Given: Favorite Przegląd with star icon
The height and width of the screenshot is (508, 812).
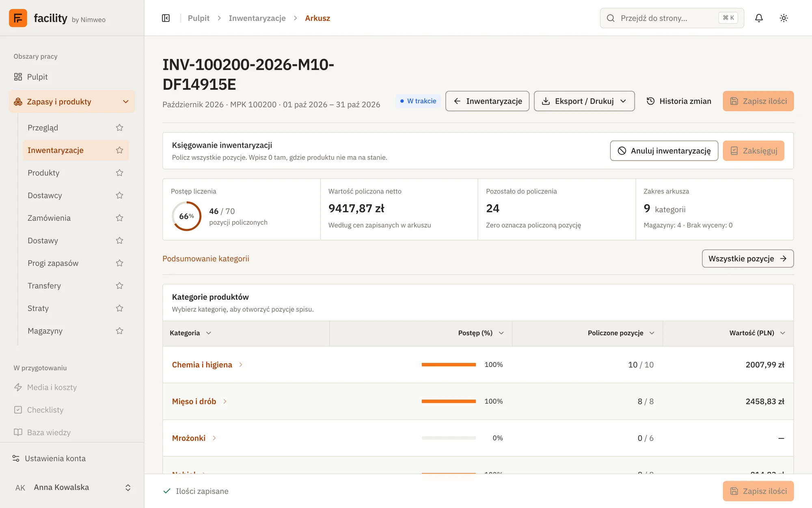Looking at the screenshot, I should coord(119,128).
